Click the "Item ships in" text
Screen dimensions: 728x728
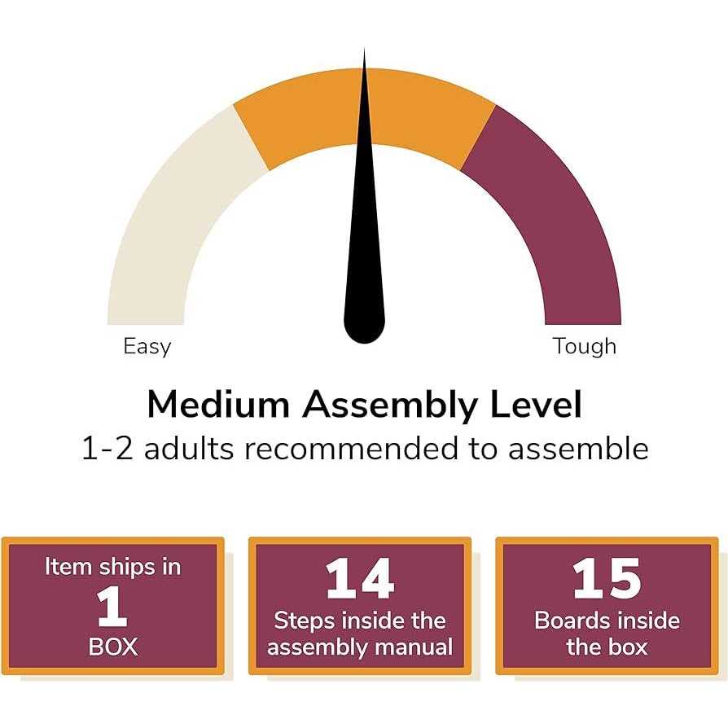[112, 566]
